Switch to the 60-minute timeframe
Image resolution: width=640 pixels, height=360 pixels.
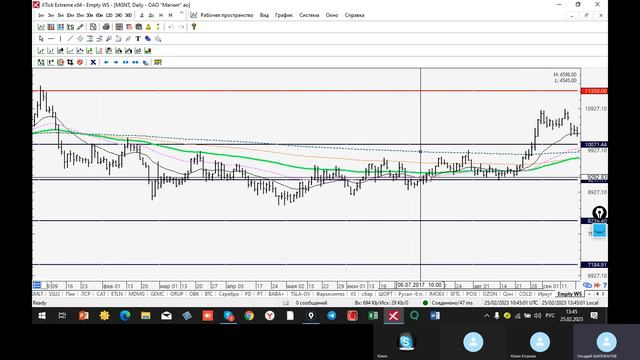(99, 15)
